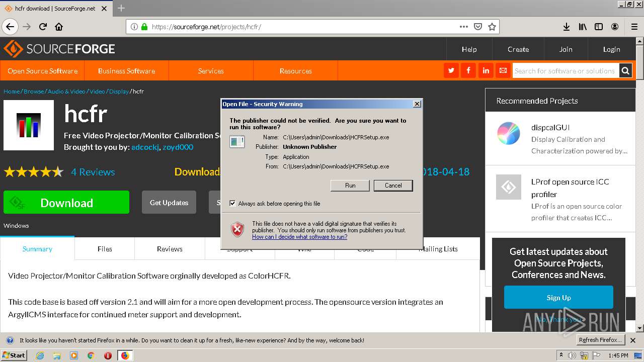Open the page actions three-dot menu
The width and height of the screenshot is (644, 362).
463,27
